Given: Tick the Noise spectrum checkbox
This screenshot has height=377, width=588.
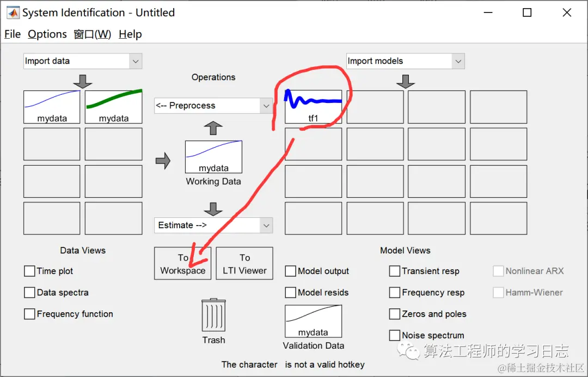Looking at the screenshot, I should [395, 335].
